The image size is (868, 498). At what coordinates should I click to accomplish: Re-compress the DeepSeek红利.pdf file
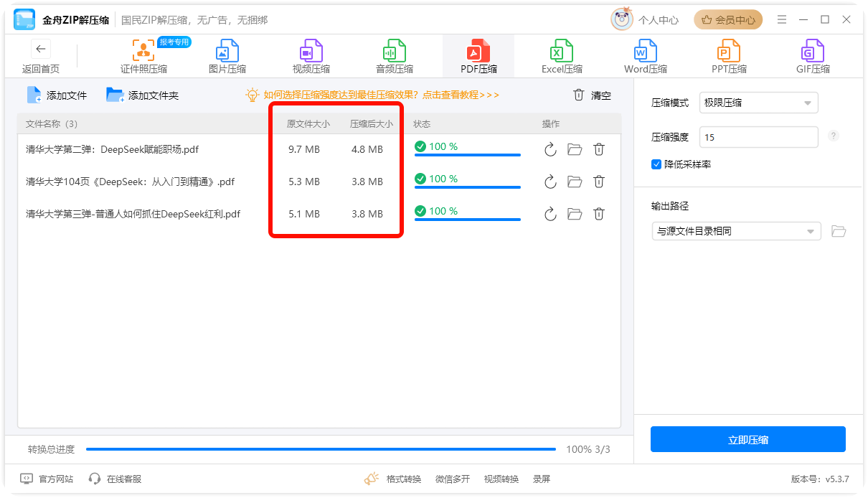pyautogui.click(x=550, y=214)
